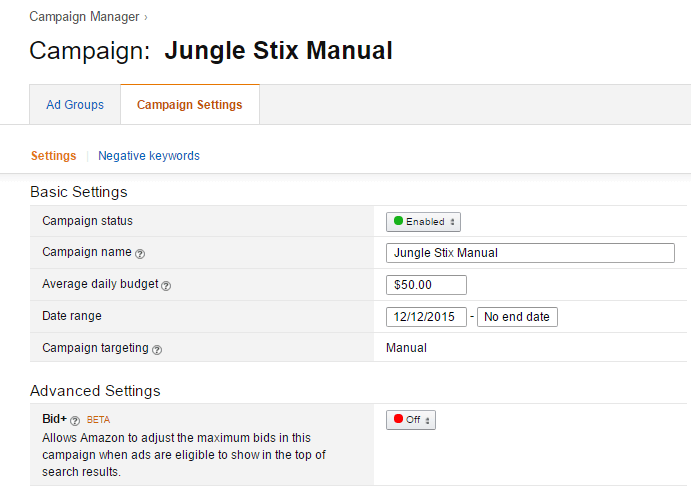Click the start date field showing 12/12/2015
The height and width of the screenshot is (490, 691).
(426, 317)
